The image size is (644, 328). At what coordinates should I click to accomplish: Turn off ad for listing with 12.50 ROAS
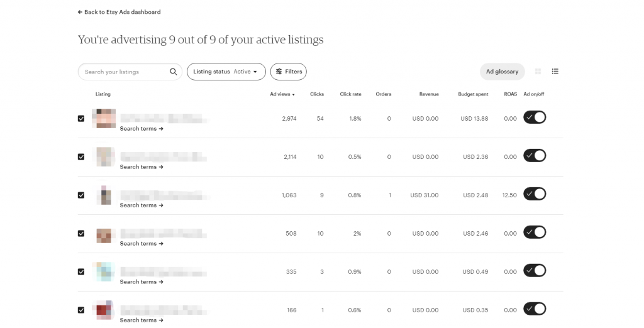(535, 194)
